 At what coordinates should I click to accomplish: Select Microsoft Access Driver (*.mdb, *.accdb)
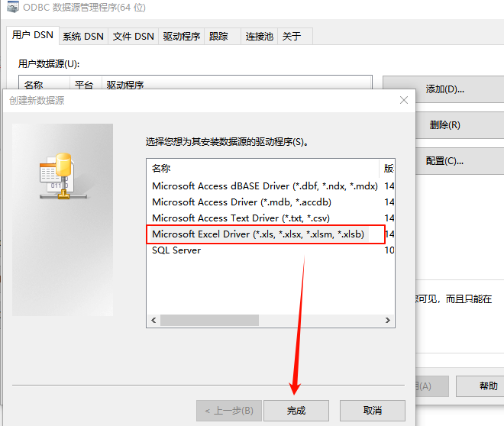270,202
